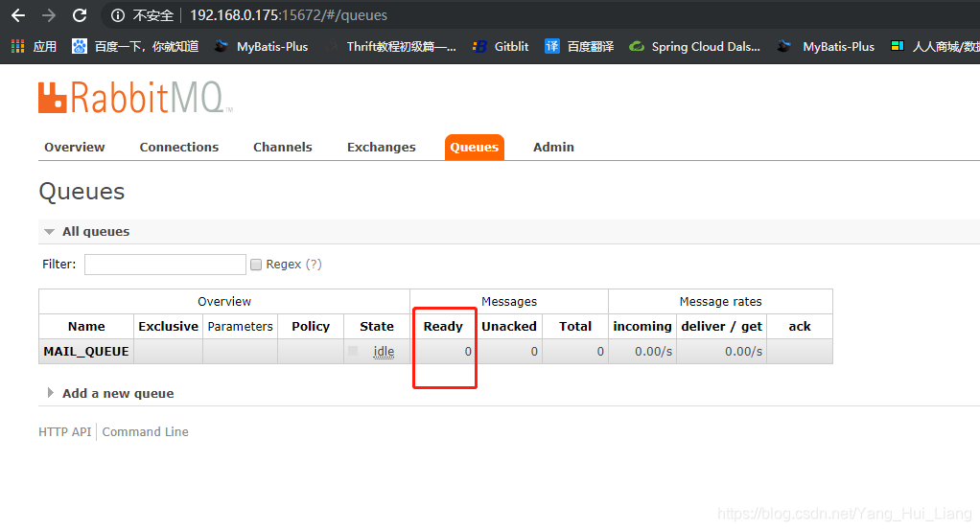Click the queue Filter input field
This screenshot has width=980, height=531.
click(165, 265)
